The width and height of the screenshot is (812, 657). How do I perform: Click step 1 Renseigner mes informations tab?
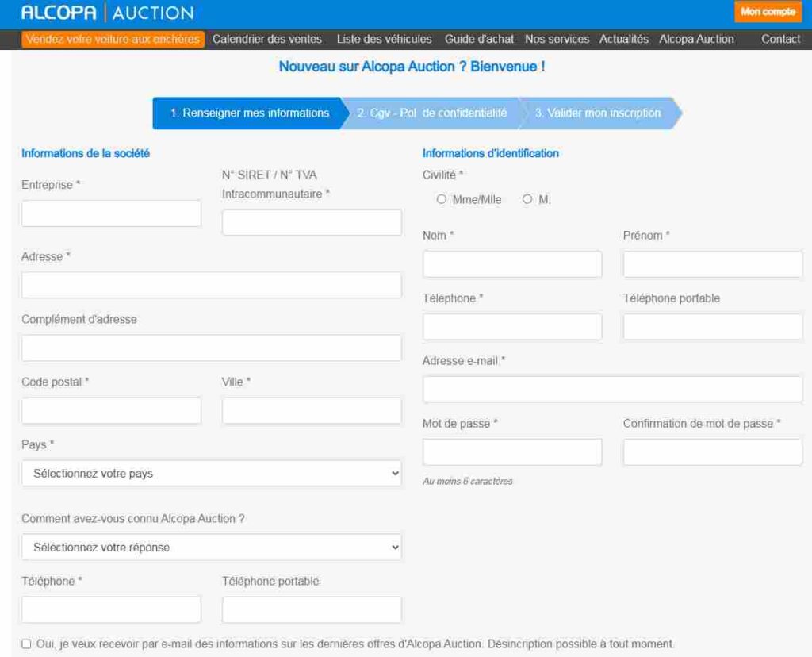click(x=249, y=113)
